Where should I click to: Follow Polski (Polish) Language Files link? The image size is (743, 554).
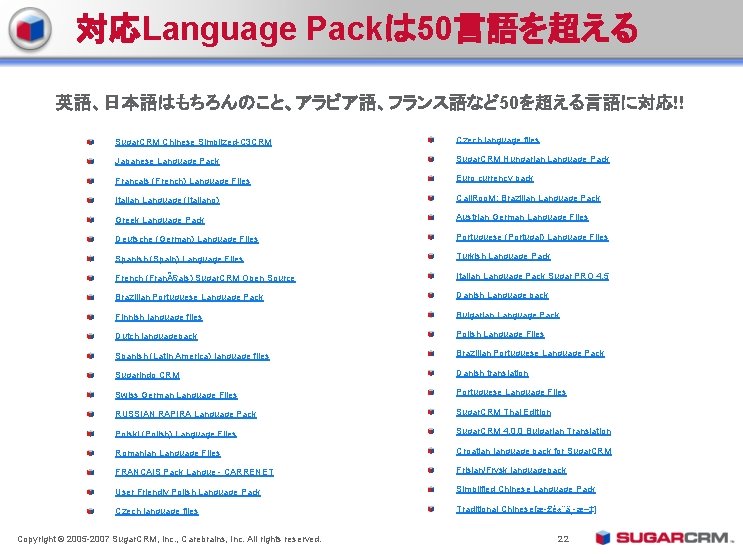coord(176,434)
